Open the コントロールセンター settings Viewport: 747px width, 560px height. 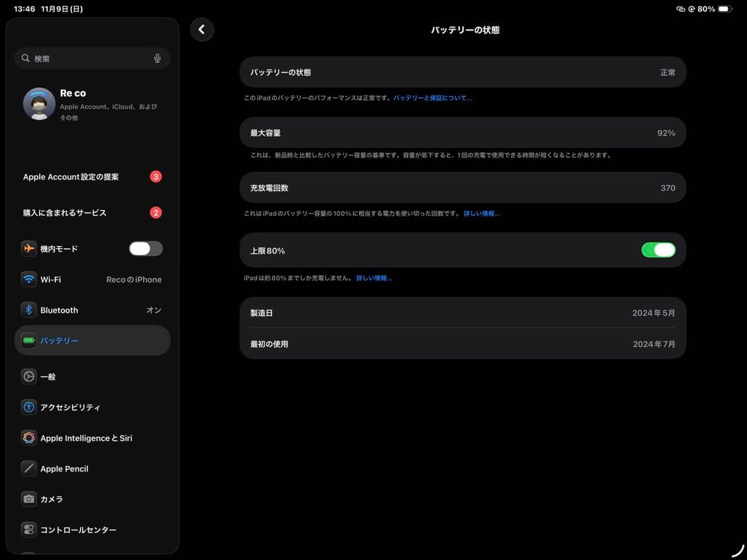(x=92, y=530)
